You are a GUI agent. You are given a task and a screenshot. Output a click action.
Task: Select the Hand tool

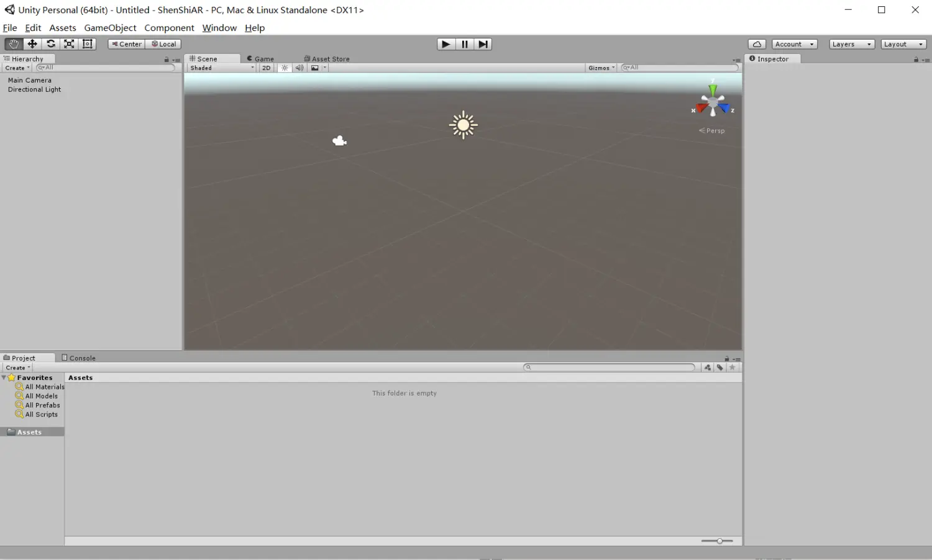tap(14, 44)
